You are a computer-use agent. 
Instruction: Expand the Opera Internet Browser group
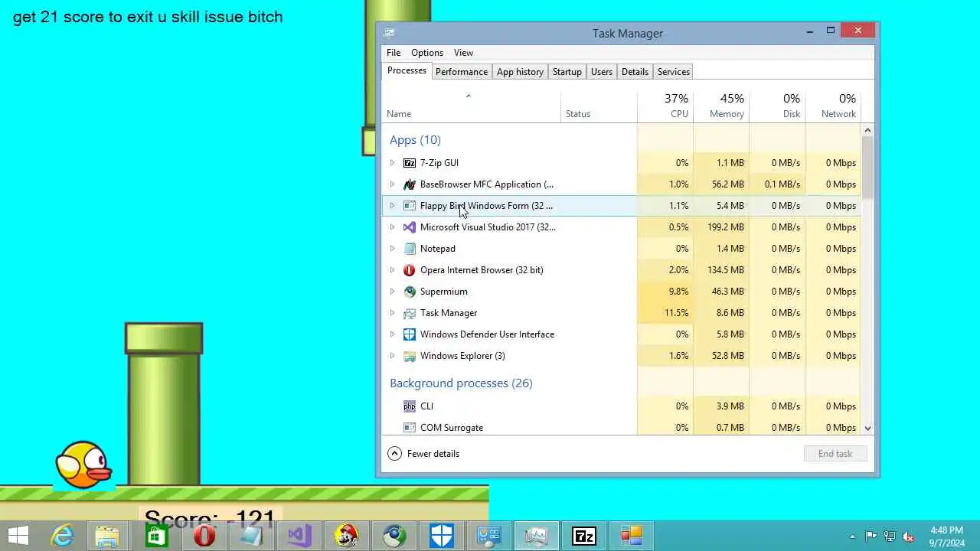393,270
